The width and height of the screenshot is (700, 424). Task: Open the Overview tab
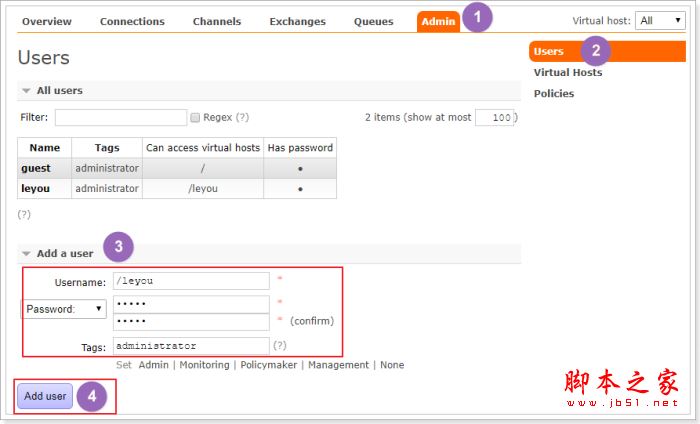46,21
